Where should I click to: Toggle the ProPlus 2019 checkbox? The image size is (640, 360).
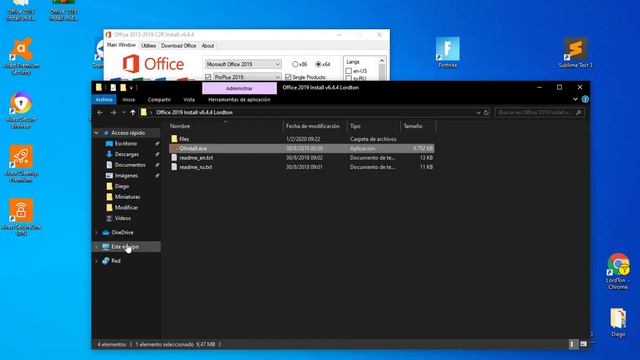point(208,77)
